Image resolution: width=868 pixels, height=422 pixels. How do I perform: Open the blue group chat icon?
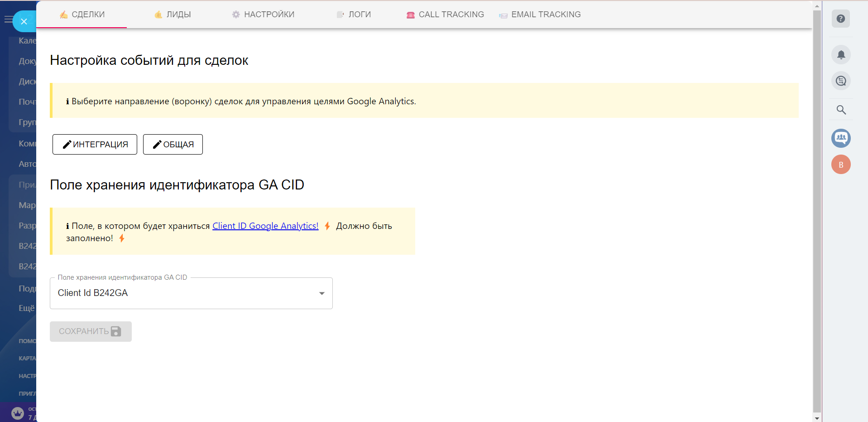(x=841, y=138)
